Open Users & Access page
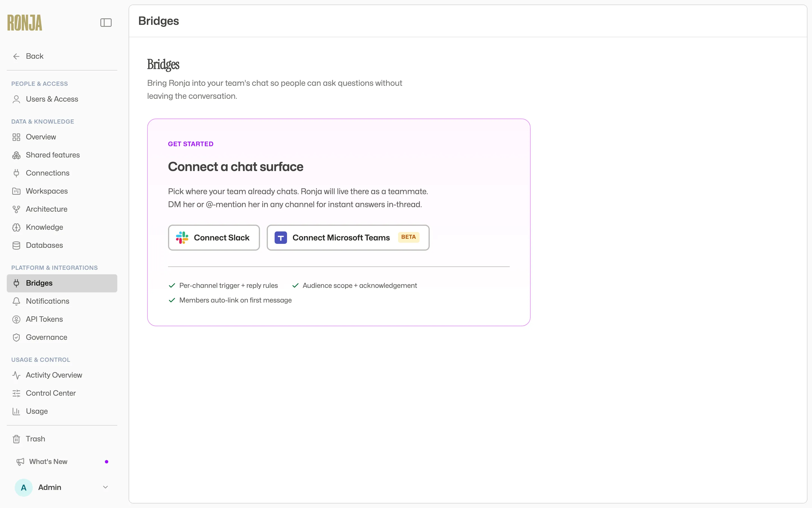This screenshot has height=508, width=812. (x=62, y=99)
